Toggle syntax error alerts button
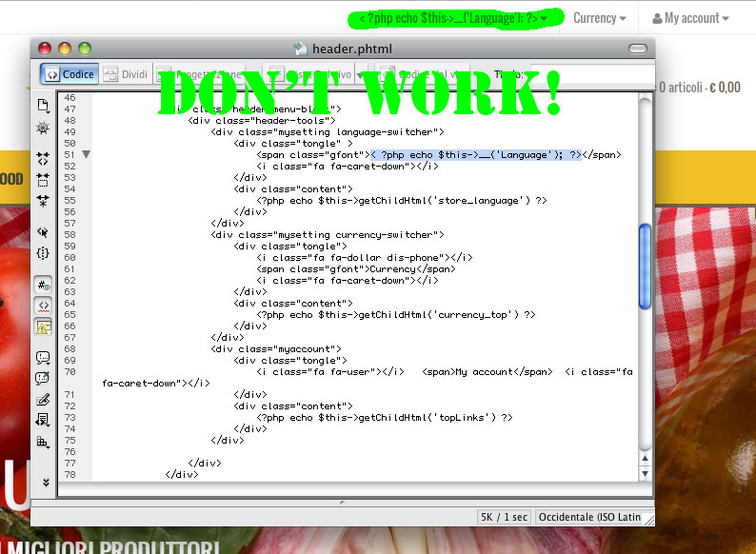Screen dimensions: 756x554 point(43,326)
